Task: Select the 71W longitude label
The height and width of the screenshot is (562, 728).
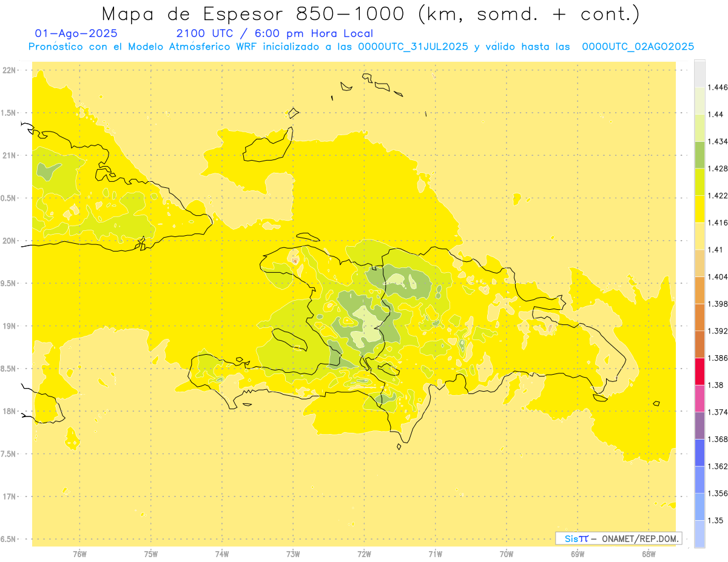Action: pyautogui.click(x=435, y=554)
